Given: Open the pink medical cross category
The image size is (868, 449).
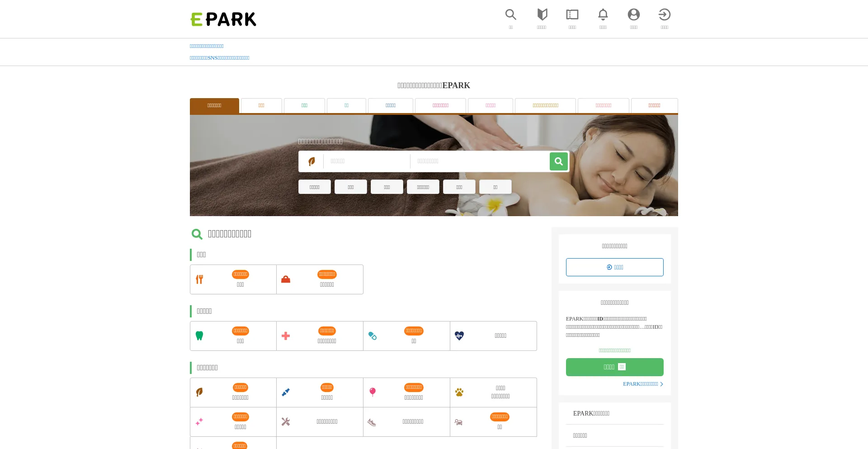Looking at the screenshot, I should [x=320, y=336].
